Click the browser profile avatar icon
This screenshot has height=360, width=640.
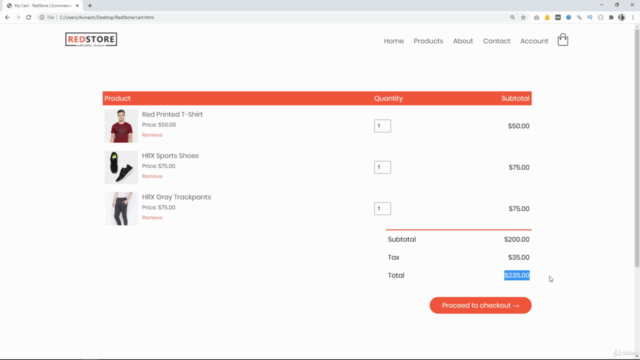tap(622, 18)
